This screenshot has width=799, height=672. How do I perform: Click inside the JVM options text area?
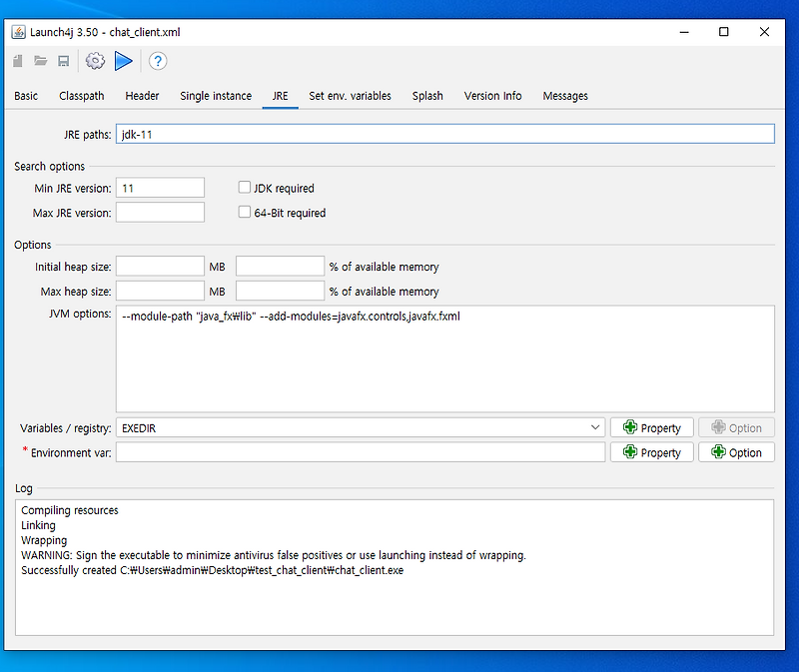click(444, 358)
